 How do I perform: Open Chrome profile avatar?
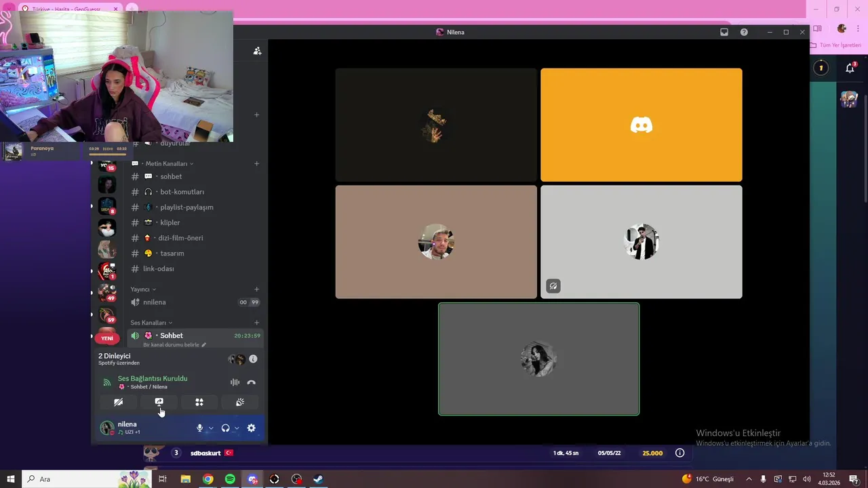pos(842,28)
